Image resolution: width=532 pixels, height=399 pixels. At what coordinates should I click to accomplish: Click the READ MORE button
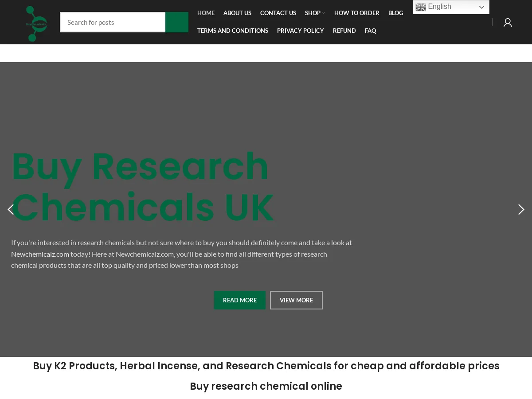point(240,300)
